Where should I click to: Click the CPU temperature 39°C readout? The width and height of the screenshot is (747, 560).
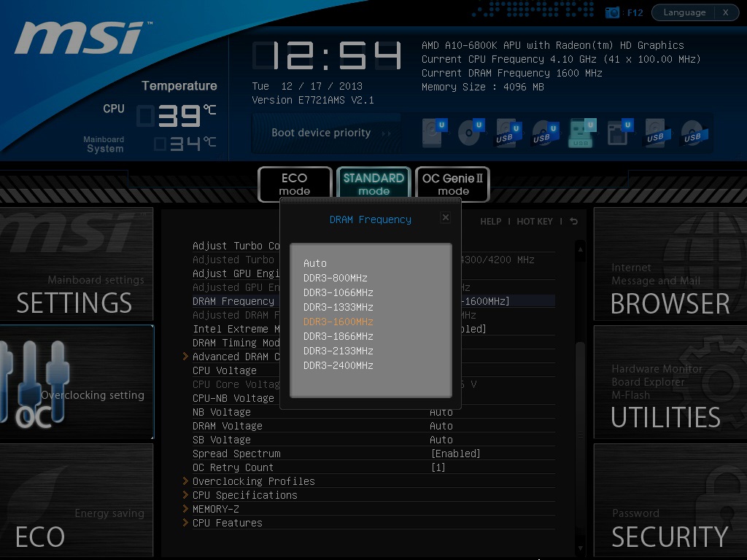pos(177,116)
